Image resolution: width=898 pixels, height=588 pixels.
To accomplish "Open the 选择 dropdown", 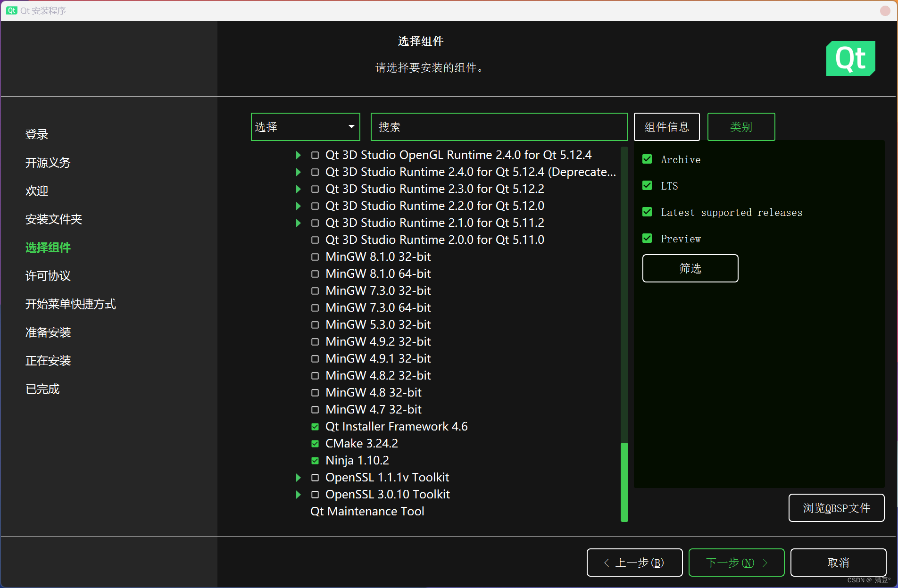I will tap(306, 127).
